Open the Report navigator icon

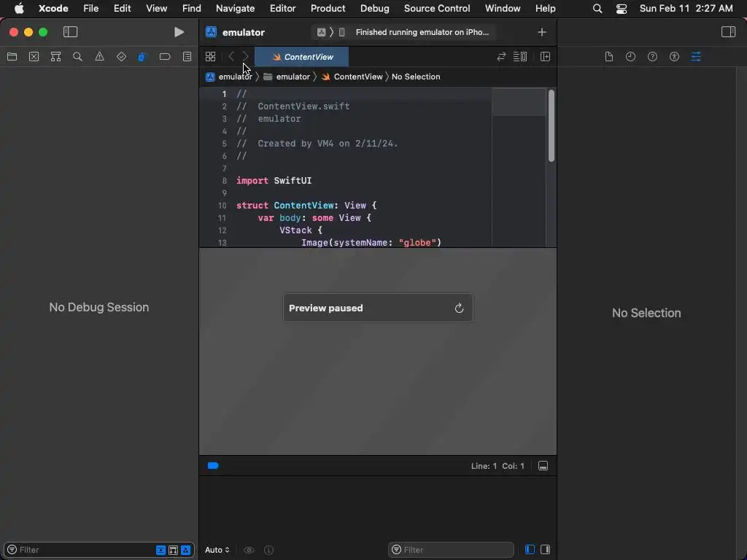[x=187, y=57]
